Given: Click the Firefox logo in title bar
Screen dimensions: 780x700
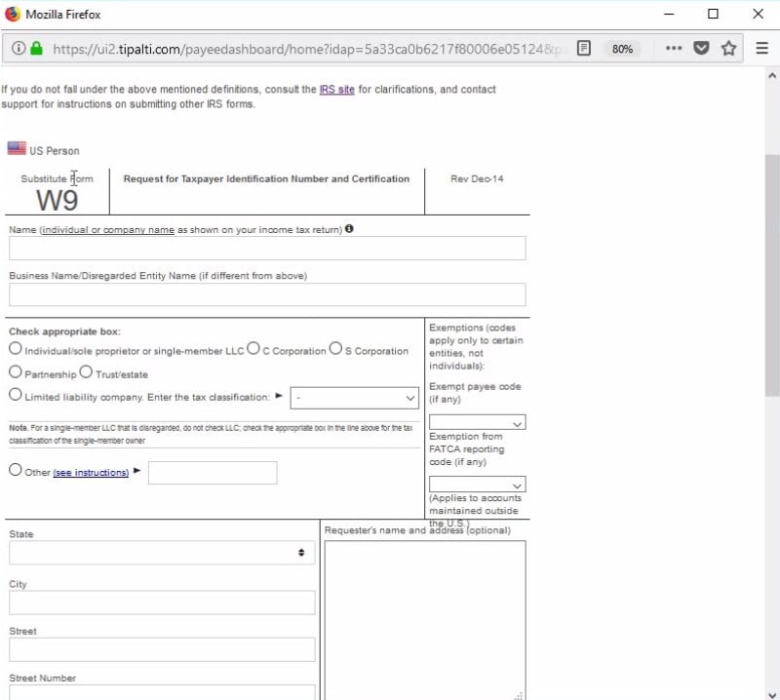Looking at the screenshot, I should coord(13,14).
